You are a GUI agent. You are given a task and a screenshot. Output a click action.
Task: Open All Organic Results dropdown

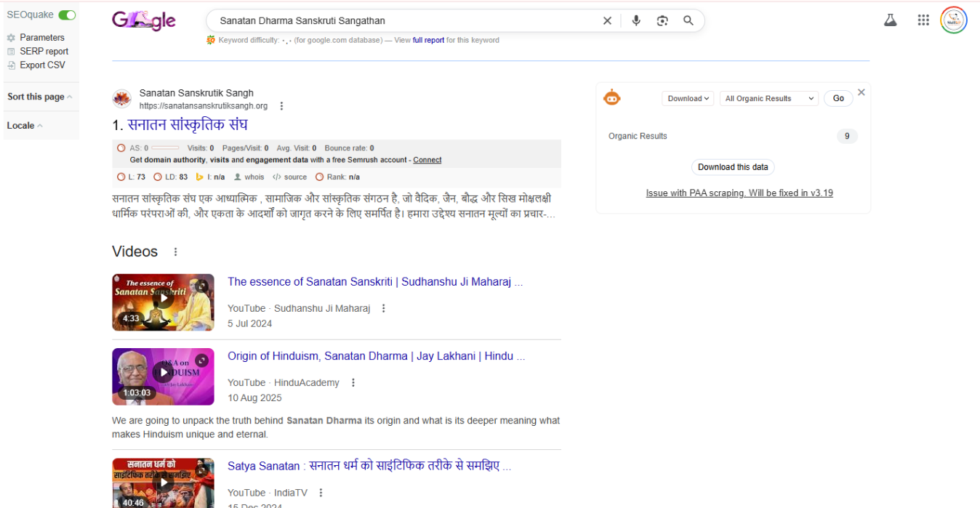coord(768,99)
